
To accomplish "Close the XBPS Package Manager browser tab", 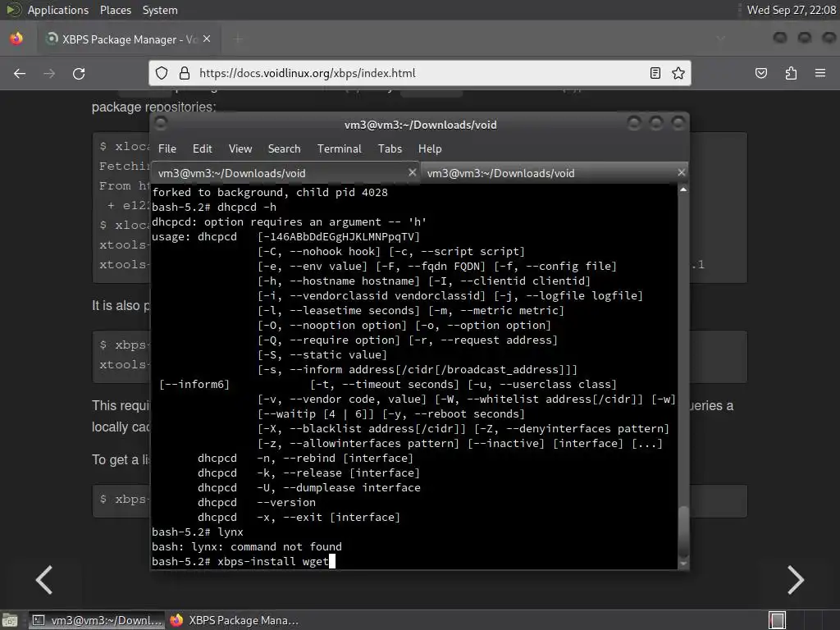I will pyautogui.click(x=207, y=39).
